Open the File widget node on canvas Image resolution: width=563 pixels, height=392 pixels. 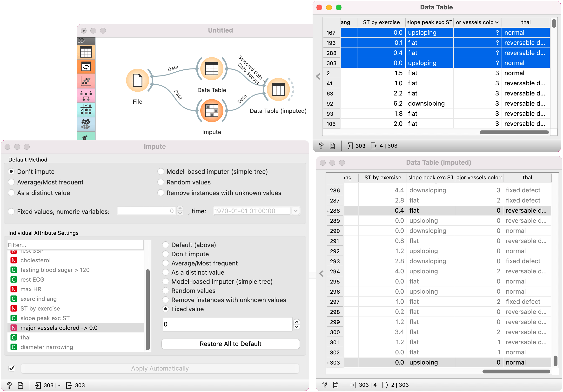pos(138,80)
